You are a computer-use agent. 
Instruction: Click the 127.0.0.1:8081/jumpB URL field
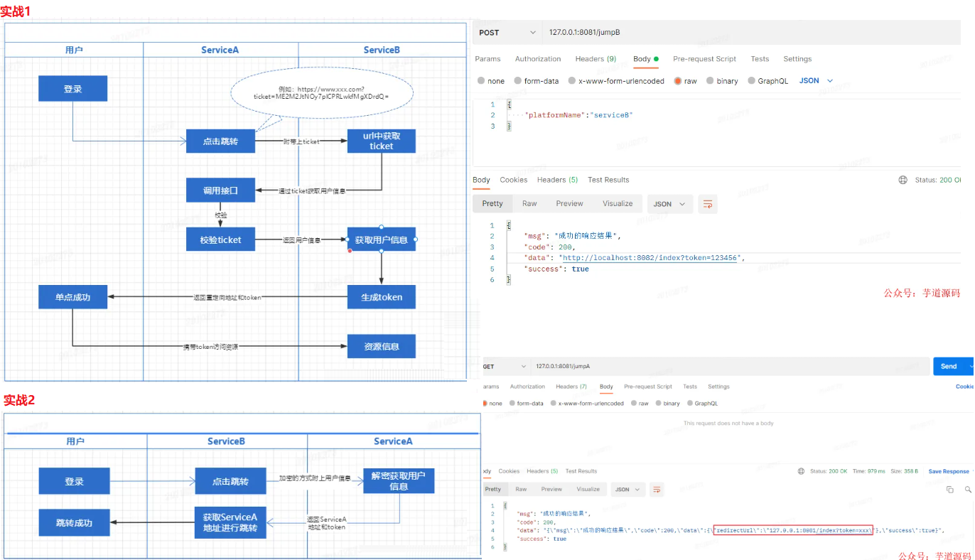[x=711, y=33]
